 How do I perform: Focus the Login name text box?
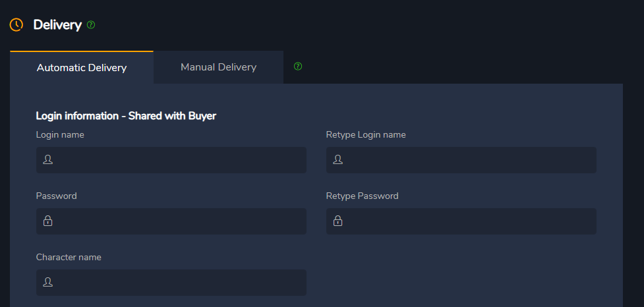[x=178, y=160]
